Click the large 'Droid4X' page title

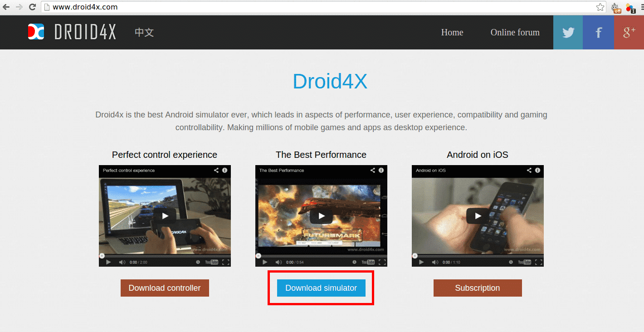pyautogui.click(x=330, y=82)
